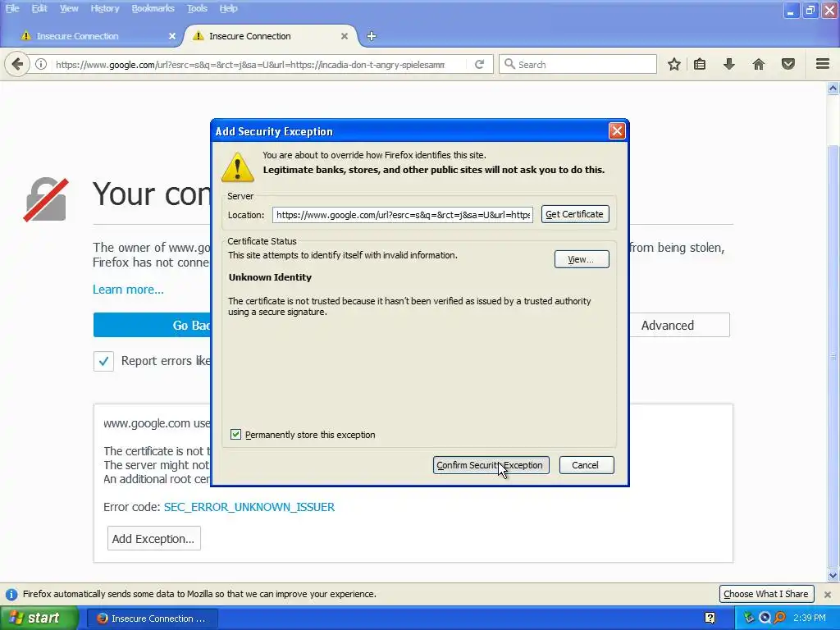This screenshot has width=840, height=630.
Task: Bookmark this page with the star icon
Action: click(x=674, y=64)
